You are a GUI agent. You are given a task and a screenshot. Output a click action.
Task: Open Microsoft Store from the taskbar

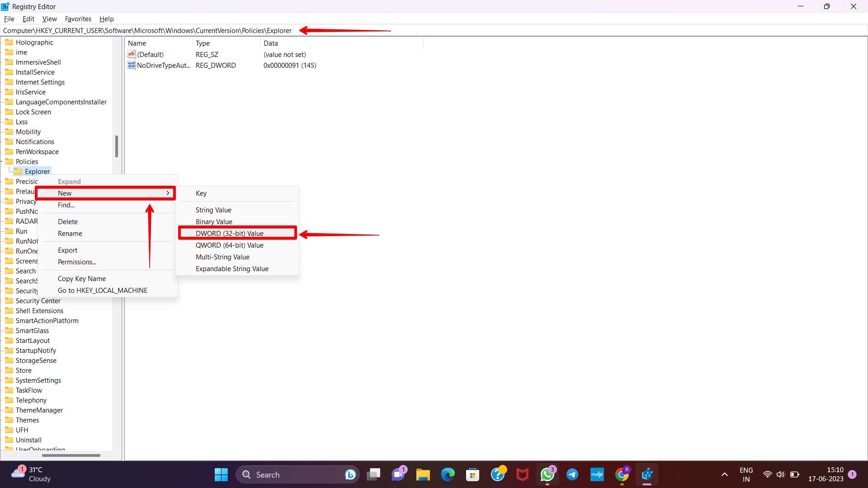pos(473,474)
